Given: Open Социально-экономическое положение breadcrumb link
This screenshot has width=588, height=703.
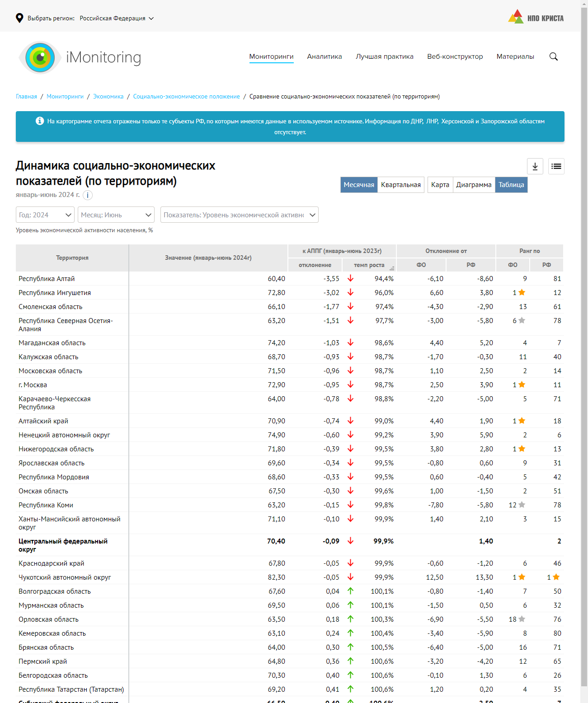Looking at the screenshot, I should point(186,96).
